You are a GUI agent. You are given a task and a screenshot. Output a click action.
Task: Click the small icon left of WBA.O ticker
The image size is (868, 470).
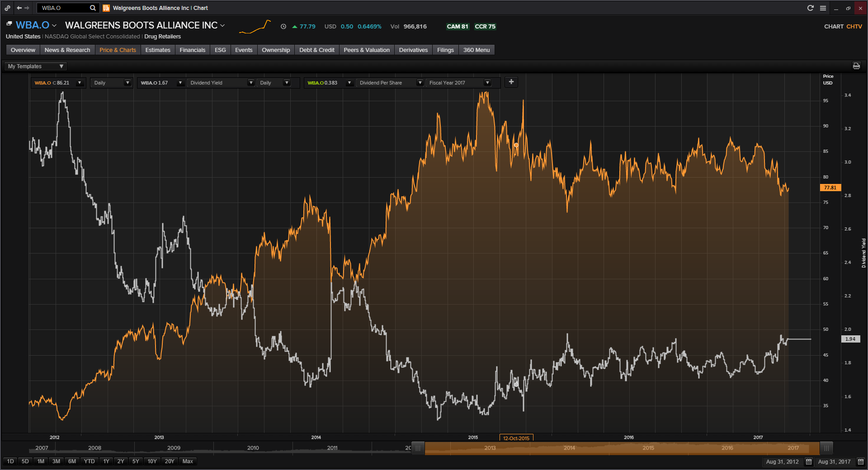click(x=9, y=23)
